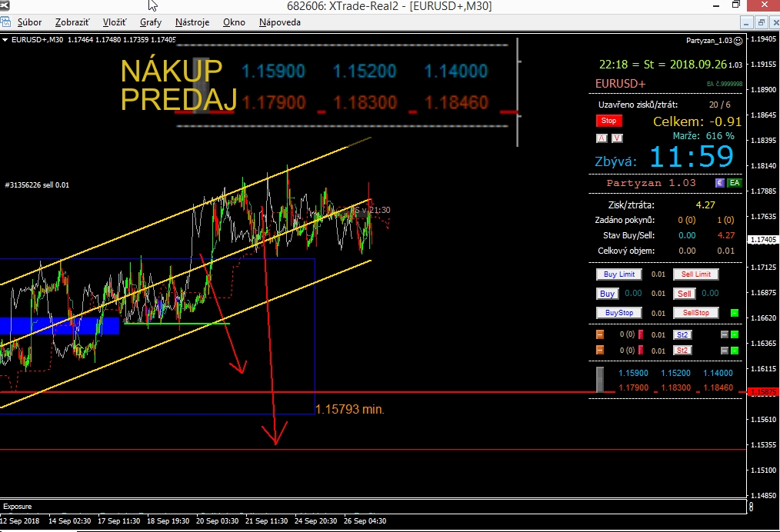Open the Nástroje menu
Viewport: 780px width, 532px height.
(x=192, y=22)
